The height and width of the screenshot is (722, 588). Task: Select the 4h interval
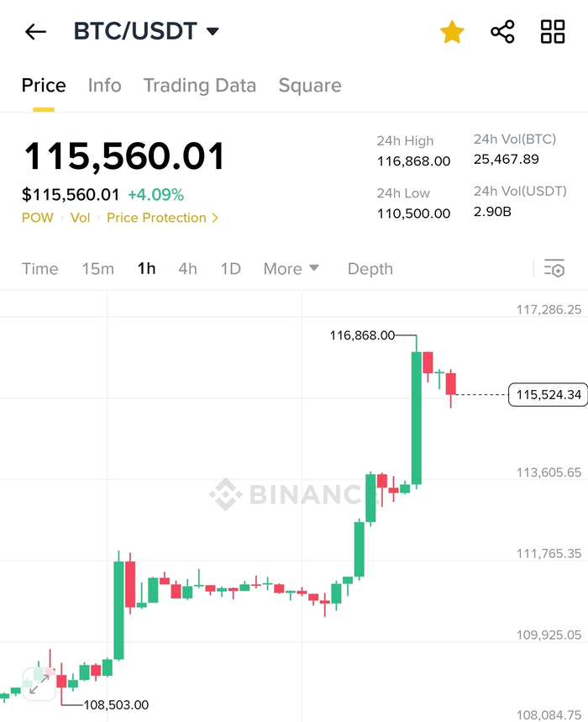click(x=187, y=268)
